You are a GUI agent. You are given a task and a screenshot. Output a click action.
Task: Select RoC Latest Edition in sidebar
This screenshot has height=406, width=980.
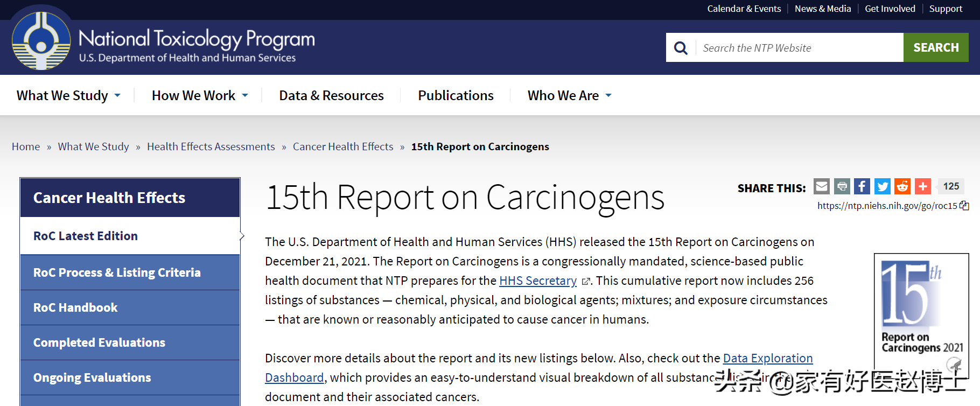point(130,236)
